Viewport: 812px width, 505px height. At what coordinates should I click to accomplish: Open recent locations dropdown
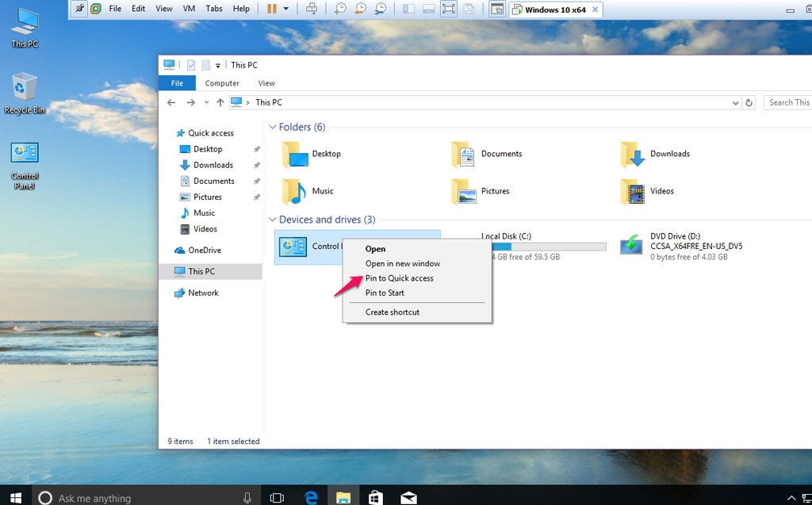click(x=206, y=102)
